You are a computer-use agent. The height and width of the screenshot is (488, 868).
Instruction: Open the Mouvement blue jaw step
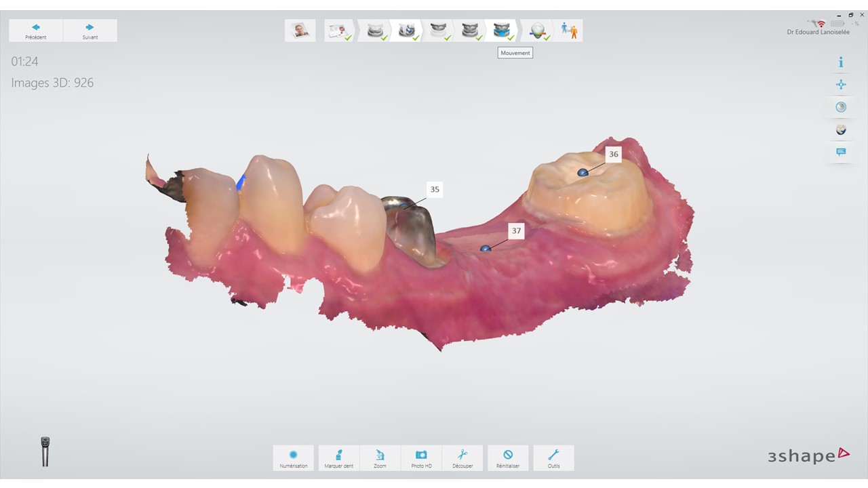502,30
